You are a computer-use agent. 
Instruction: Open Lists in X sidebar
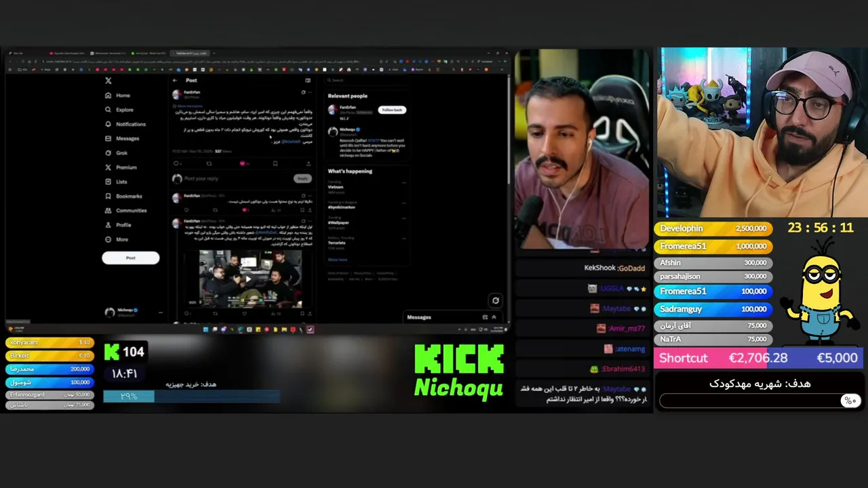[x=117, y=182]
